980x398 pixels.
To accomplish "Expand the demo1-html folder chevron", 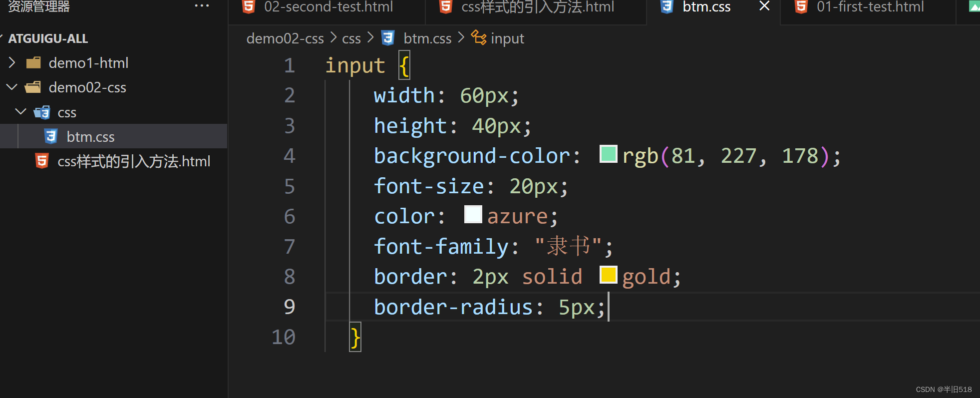I will [x=12, y=62].
